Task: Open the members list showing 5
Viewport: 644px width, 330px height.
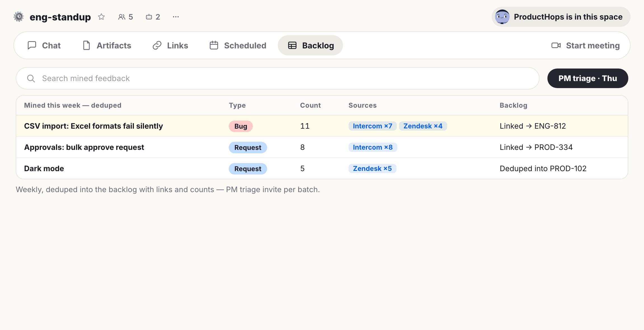Action: [x=125, y=17]
